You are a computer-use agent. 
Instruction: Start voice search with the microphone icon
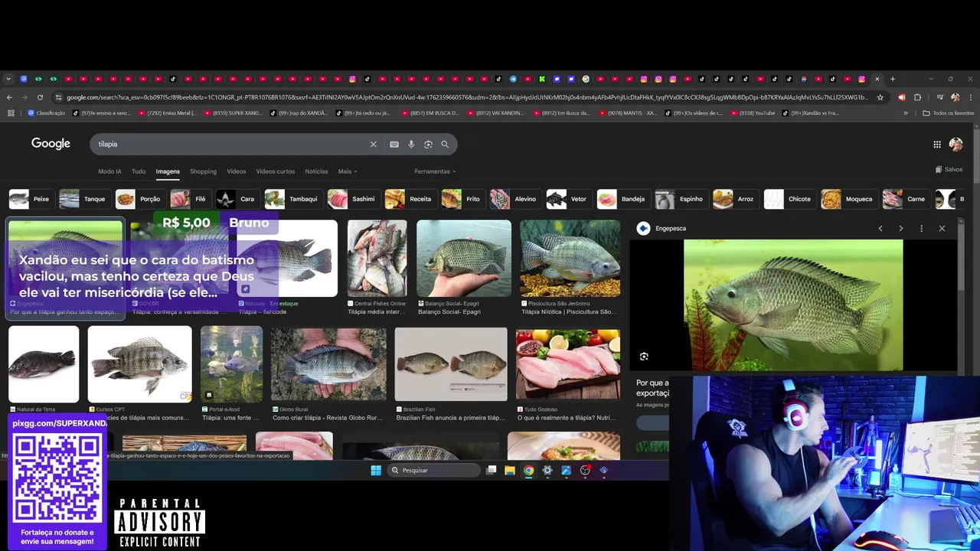click(411, 144)
